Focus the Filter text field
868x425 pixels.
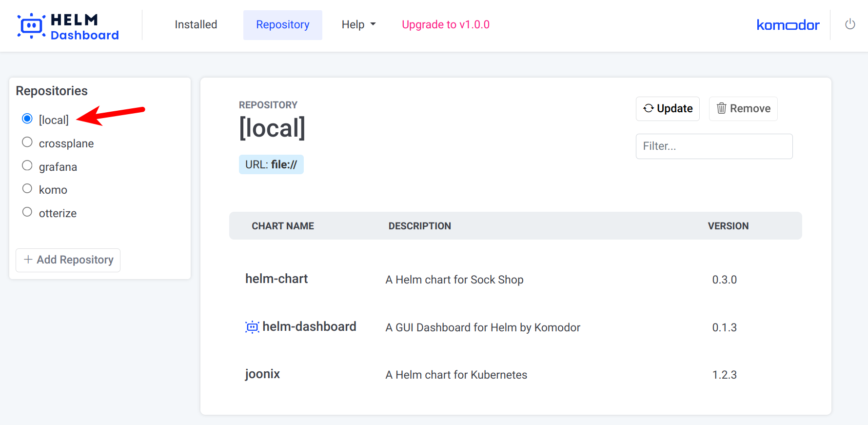[x=714, y=146]
